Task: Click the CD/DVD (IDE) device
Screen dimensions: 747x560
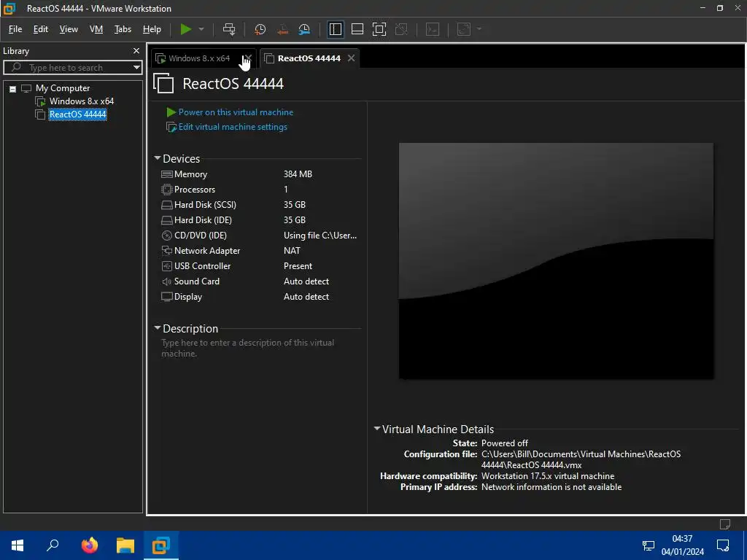Action: click(x=200, y=236)
